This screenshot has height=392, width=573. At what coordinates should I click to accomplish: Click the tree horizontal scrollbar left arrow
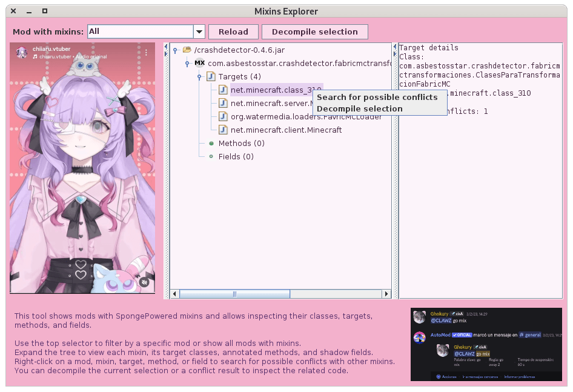pyautogui.click(x=174, y=294)
